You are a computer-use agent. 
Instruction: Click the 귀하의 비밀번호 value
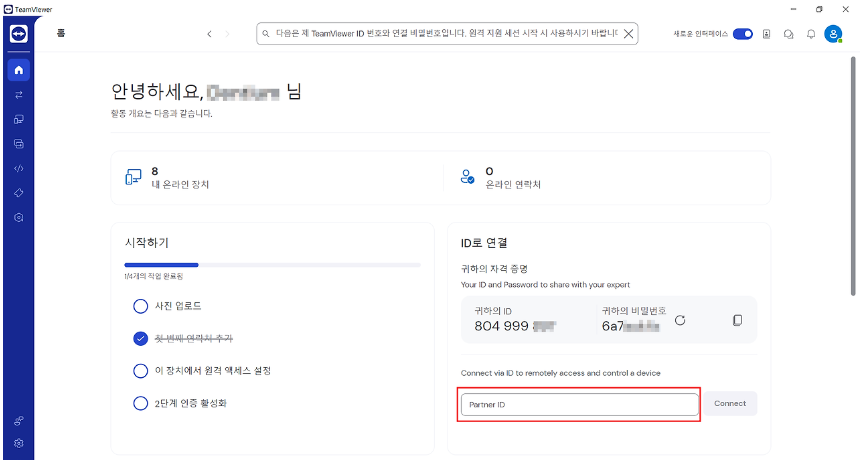pyautogui.click(x=631, y=326)
